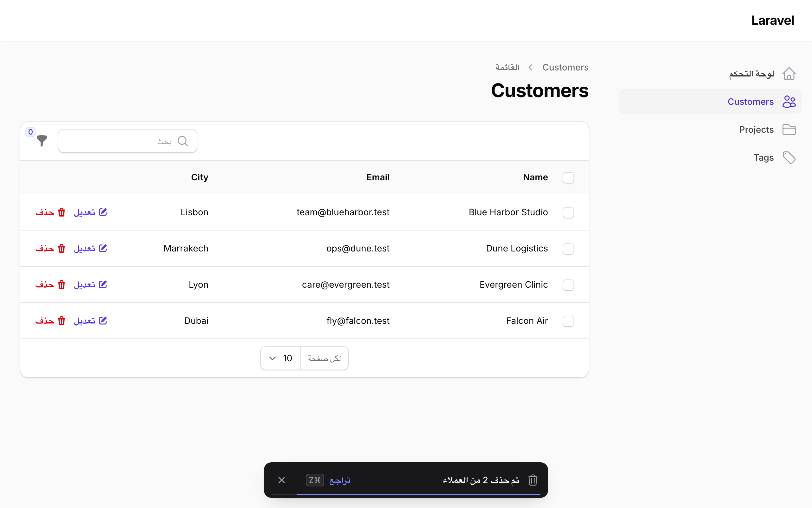Click the team@blueharbor.test email cell
This screenshot has height=508, width=812.
tap(343, 212)
